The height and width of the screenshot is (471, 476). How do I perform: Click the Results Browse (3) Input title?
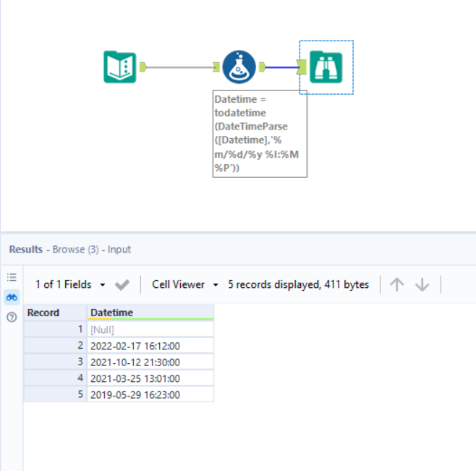[x=70, y=250]
